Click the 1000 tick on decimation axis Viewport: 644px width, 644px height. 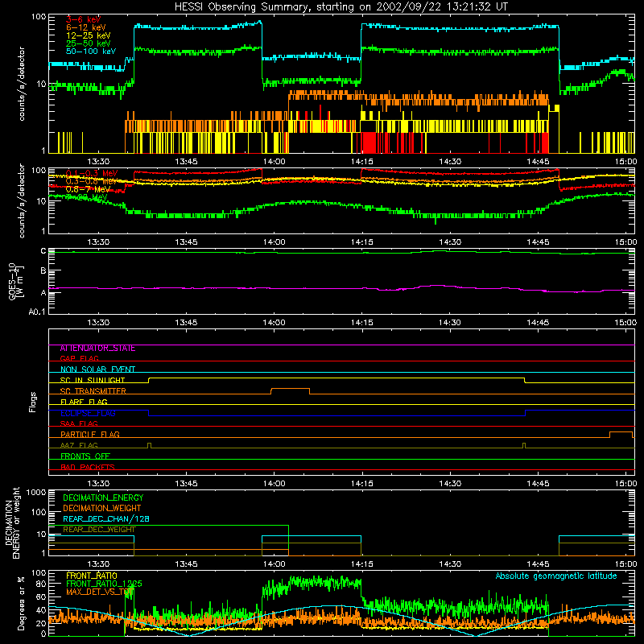tap(36, 493)
